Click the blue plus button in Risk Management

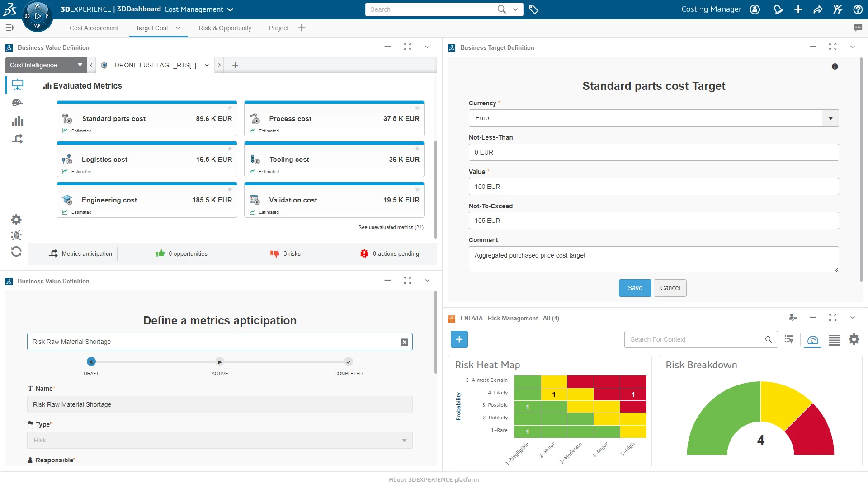tap(459, 339)
